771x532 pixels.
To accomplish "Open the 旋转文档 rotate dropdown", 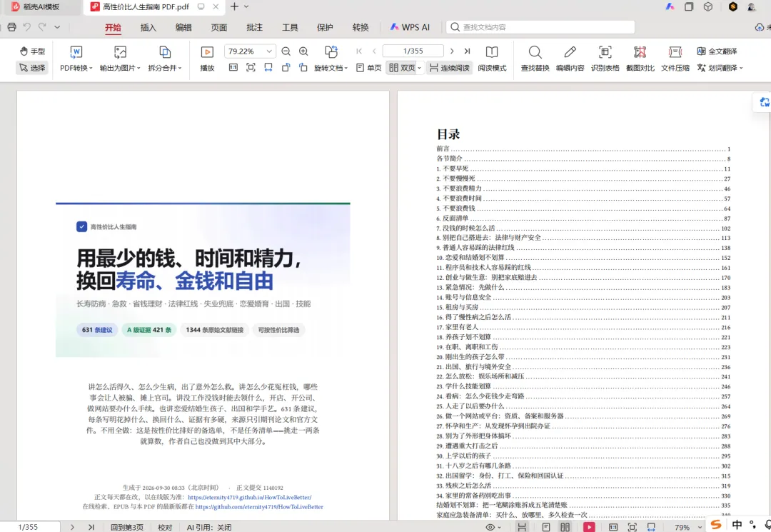I will pos(331,68).
